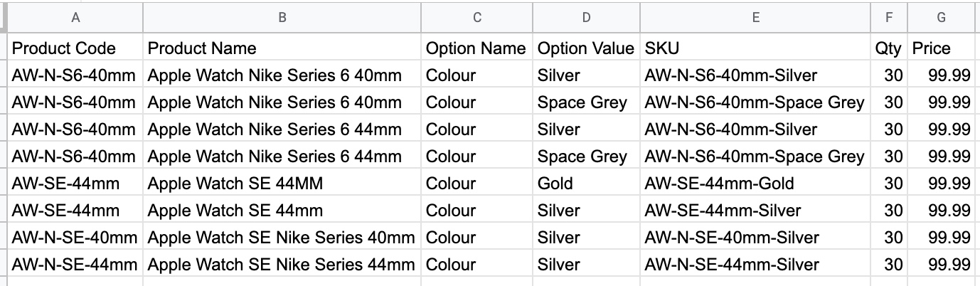
Task: Select column A header
Action: pos(75,18)
